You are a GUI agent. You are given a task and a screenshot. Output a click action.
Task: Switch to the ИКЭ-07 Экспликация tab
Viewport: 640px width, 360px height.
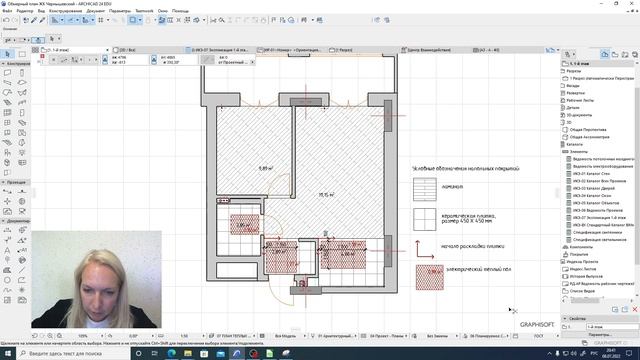[x=220, y=50]
